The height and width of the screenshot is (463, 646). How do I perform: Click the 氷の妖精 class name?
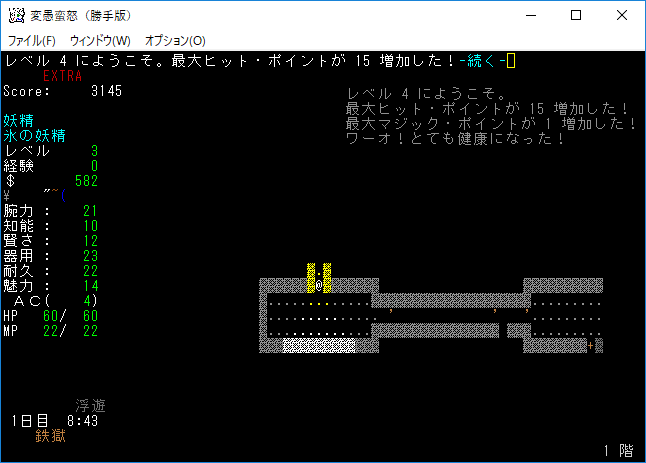[35, 136]
